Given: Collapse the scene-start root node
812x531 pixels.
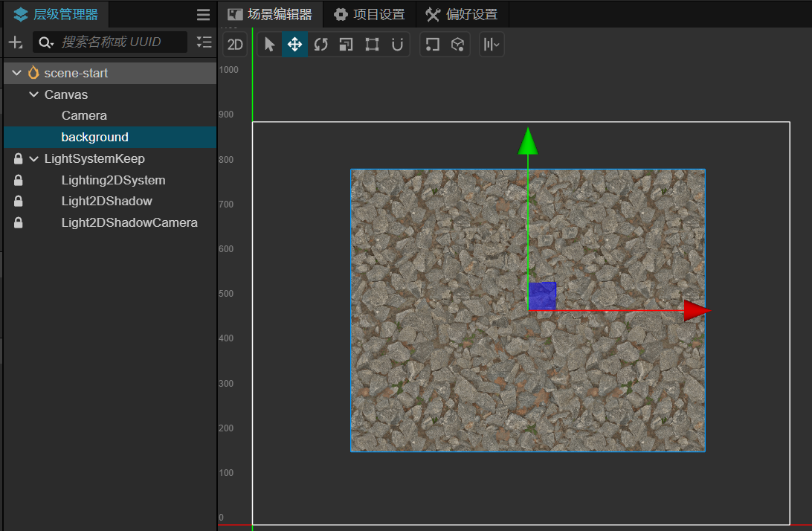Looking at the screenshot, I should (x=16, y=73).
